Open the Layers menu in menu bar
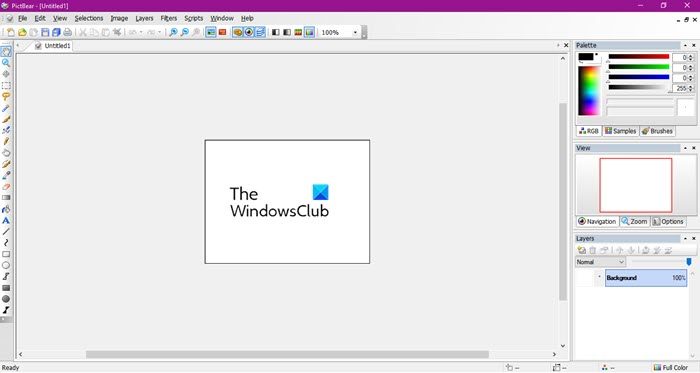Image resolution: width=700 pixels, height=373 pixels. (144, 18)
